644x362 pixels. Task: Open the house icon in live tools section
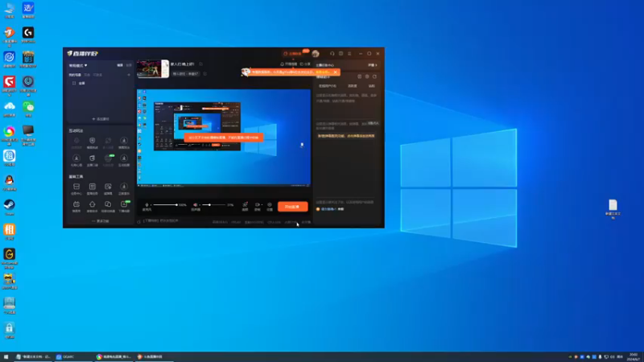pos(93,206)
